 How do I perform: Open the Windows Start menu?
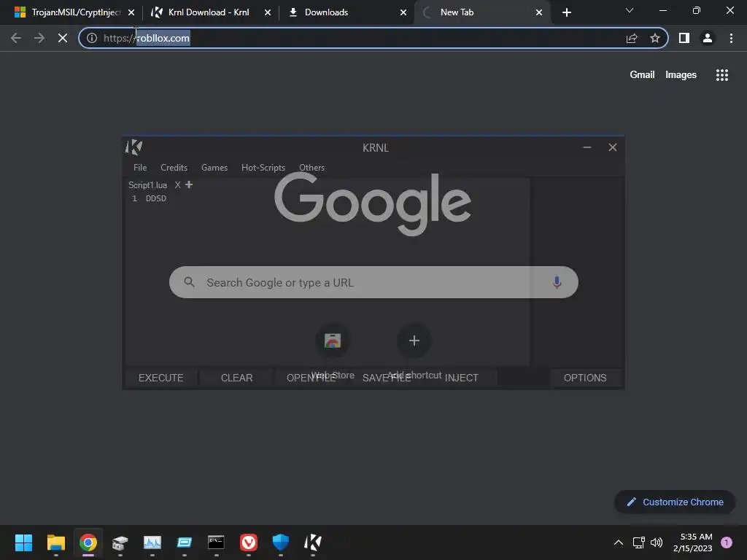(23, 542)
